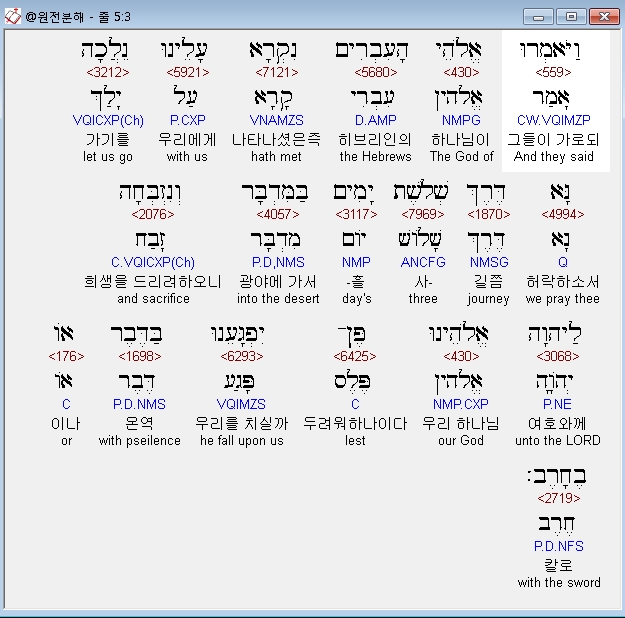
Task: Select the parsing code P.D.NFS
Action: (559, 546)
